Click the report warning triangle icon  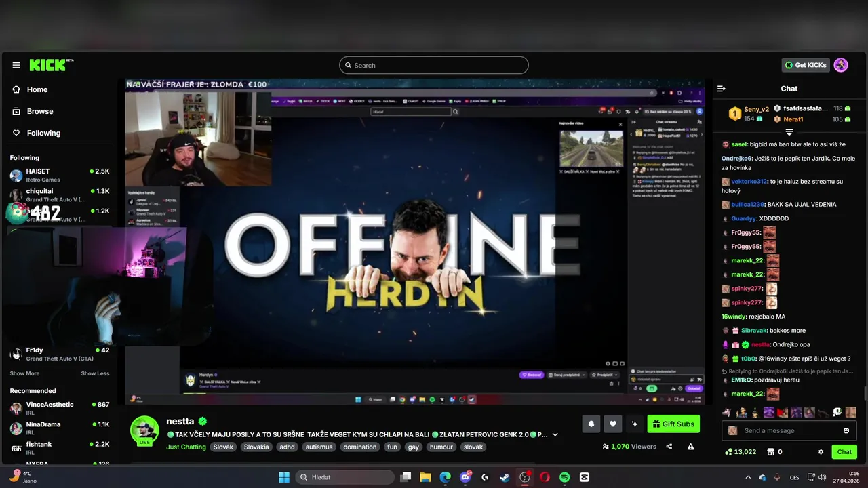[x=691, y=447]
